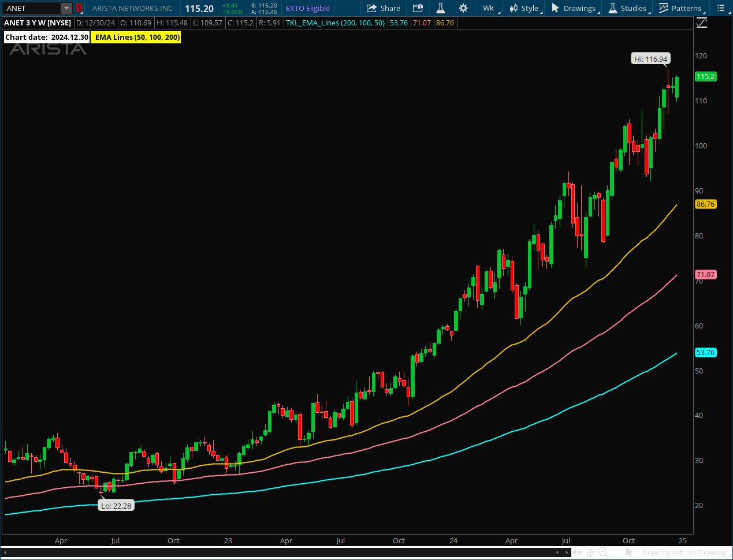The image size is (733, 560).
Task: Open the symbol selector dropdown arrow
Action: [x=66, y=8]
